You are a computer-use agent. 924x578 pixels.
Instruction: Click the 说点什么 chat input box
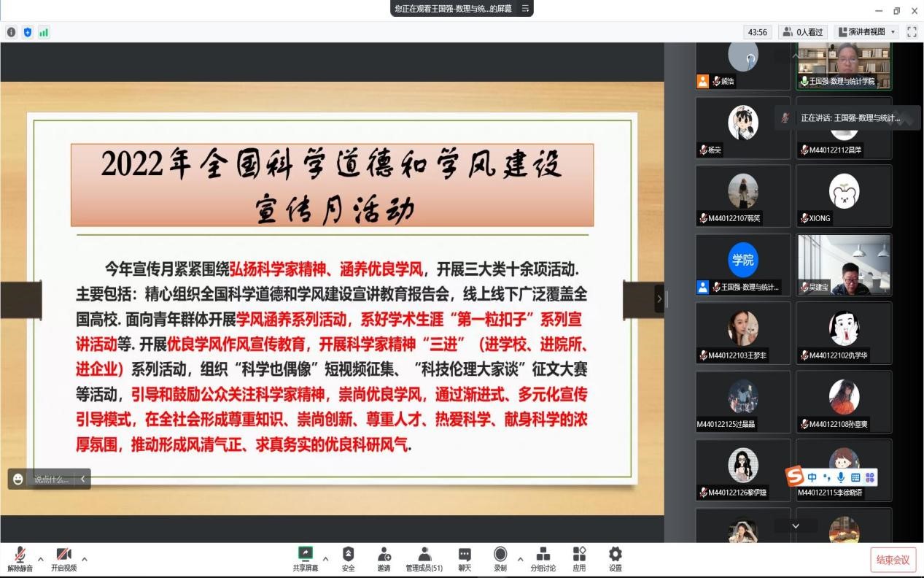coord(51,479)
